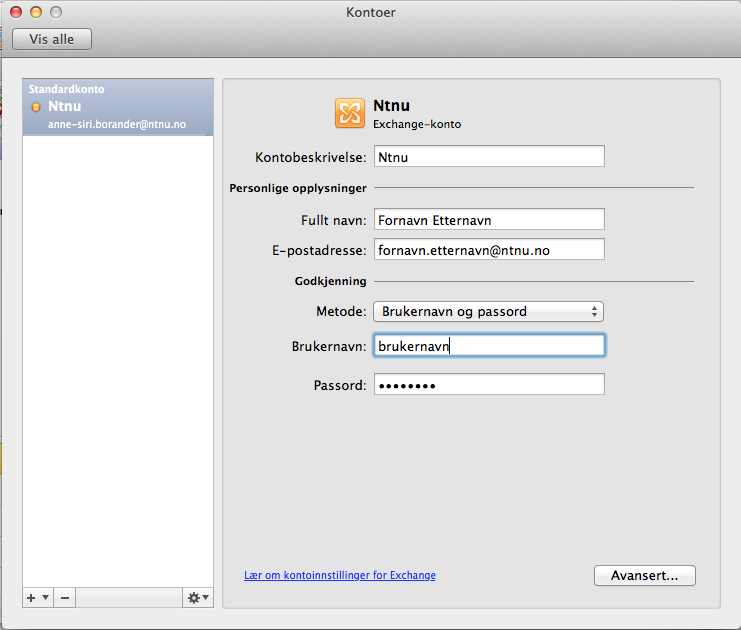Screen dimensions: 741x630
Task: Minimize the Kontoer window
Action: click(36, 12)
